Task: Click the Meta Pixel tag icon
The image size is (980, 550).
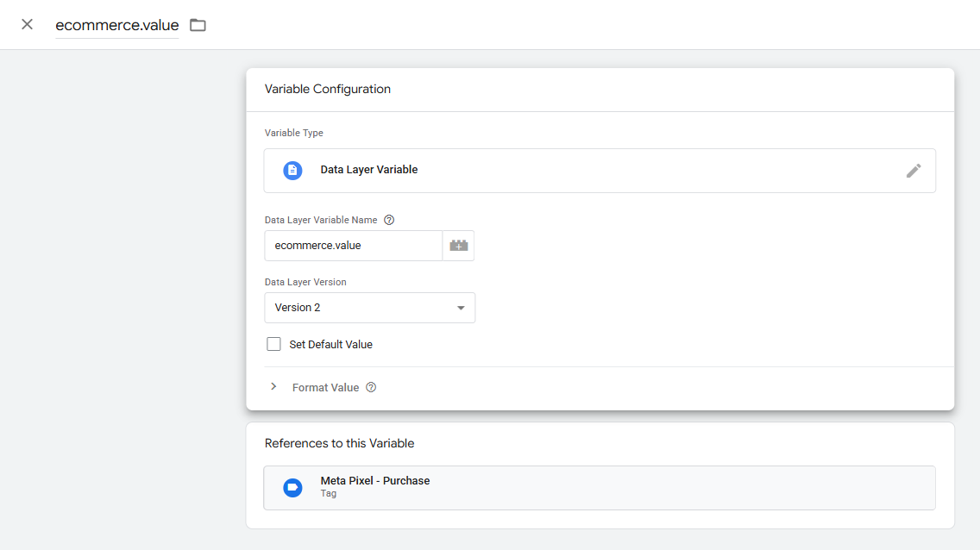Action: [x=292, y=487]
